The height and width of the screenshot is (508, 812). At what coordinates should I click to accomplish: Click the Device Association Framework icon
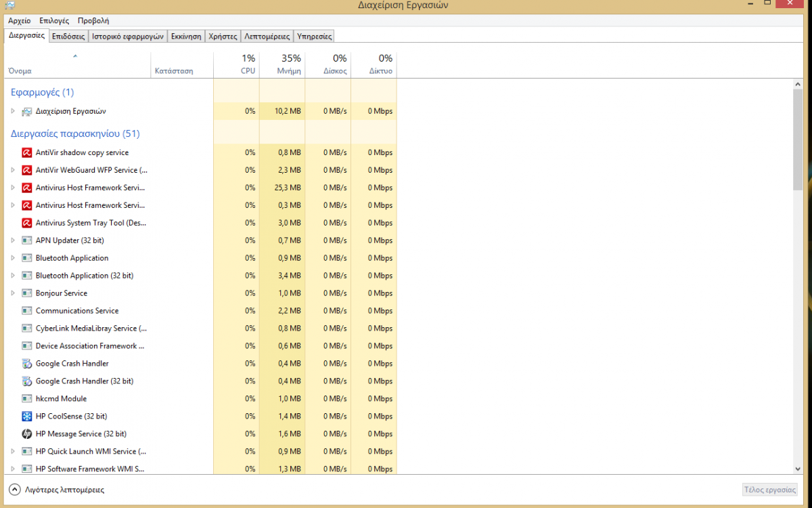pos(27,346)
